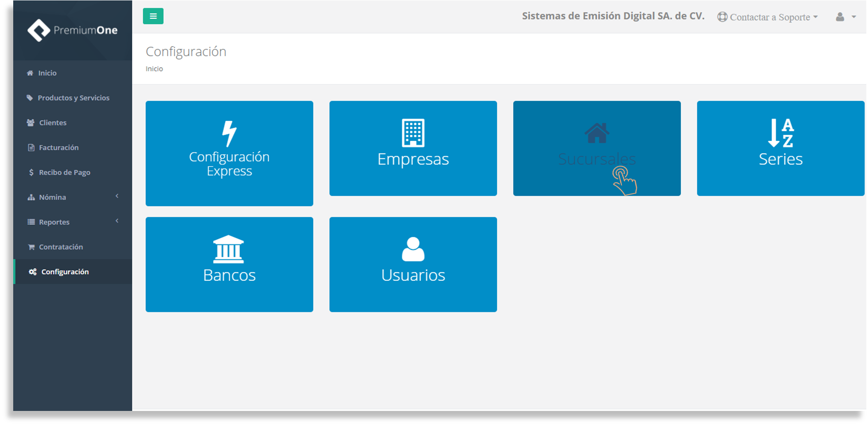Open the Usuarios tile label
The image size is (868, 425).
413,275
